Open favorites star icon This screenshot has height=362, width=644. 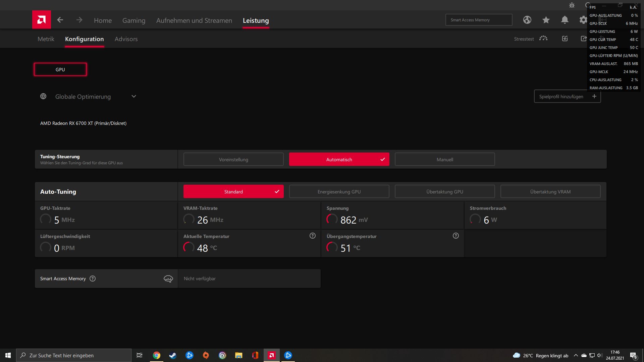tap(546, 20)
